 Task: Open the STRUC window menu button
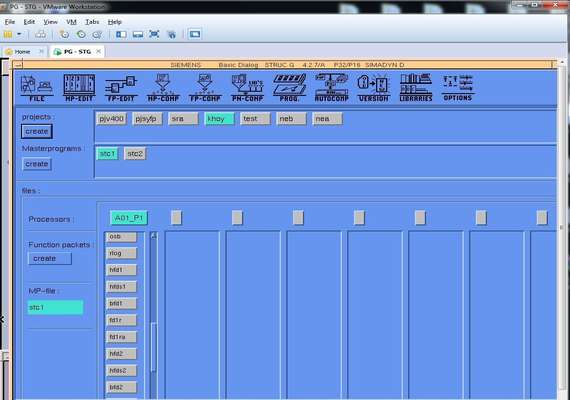pos(17,65)
